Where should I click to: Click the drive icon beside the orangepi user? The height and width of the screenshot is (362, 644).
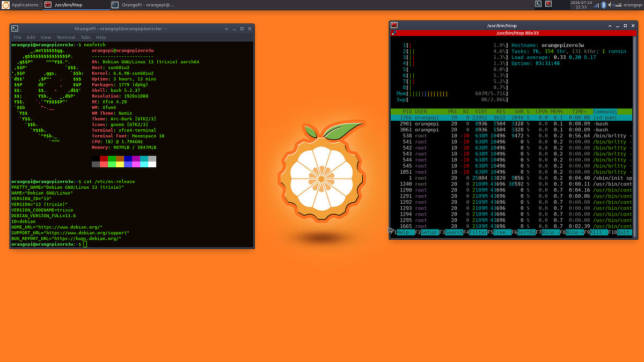(x=617, y=4)
